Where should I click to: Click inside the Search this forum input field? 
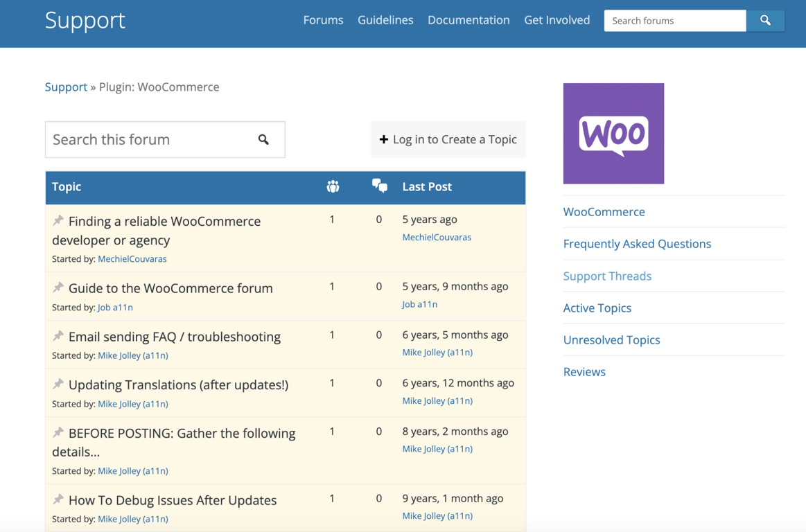[x=139, y=139]
